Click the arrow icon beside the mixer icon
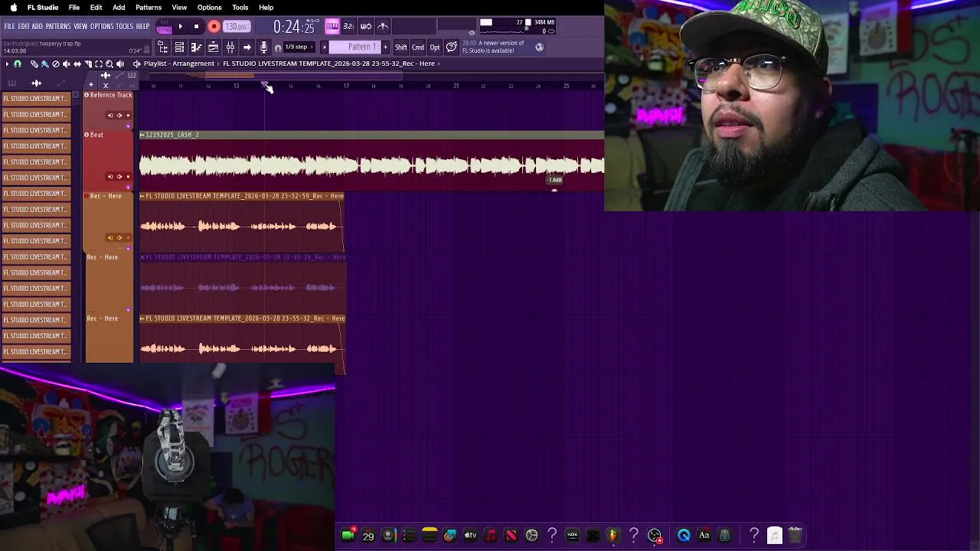The height and width of the screenshot is (551, 980). [x=247, y=47]
